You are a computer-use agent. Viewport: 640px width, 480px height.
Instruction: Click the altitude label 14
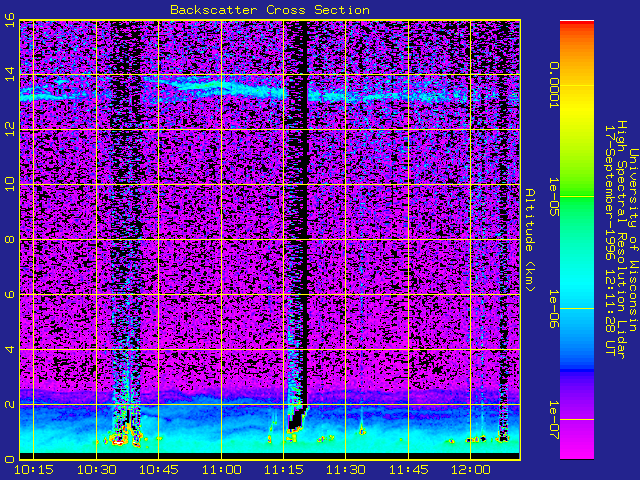(x=9, y=74)
